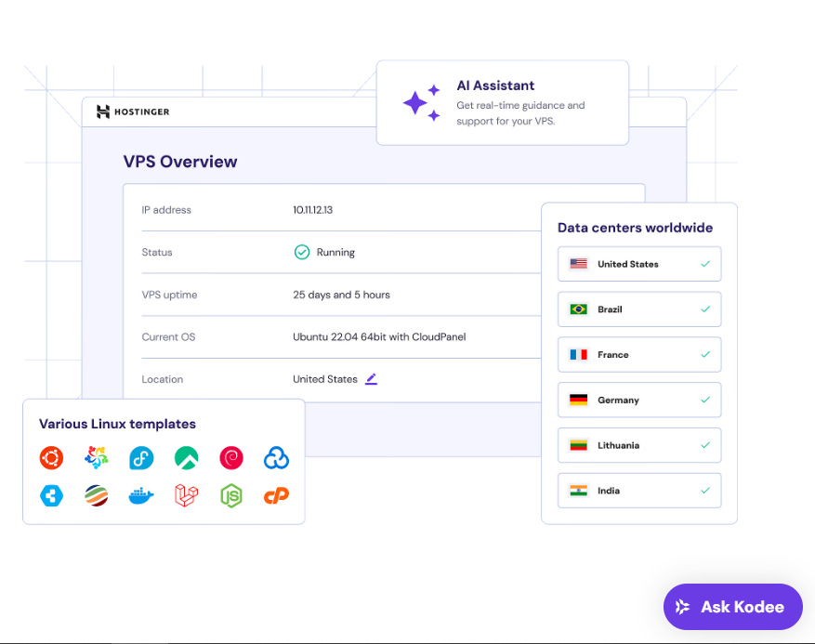This screenshot has height=644, width=815.
Task: Click the uptime value 25 days and 5 hours
Action: click(x=341, y=295)
